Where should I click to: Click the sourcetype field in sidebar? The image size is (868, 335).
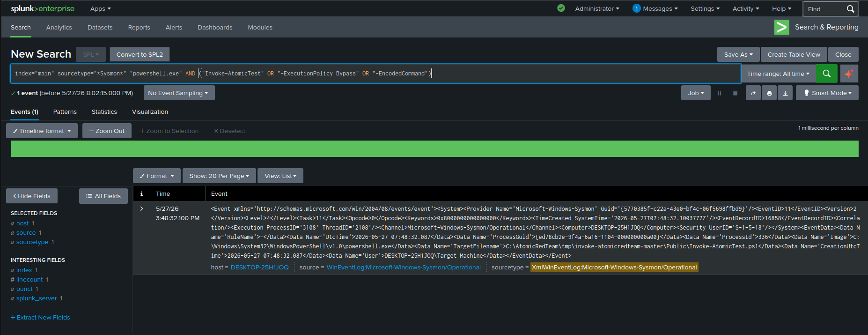(32, 242)
